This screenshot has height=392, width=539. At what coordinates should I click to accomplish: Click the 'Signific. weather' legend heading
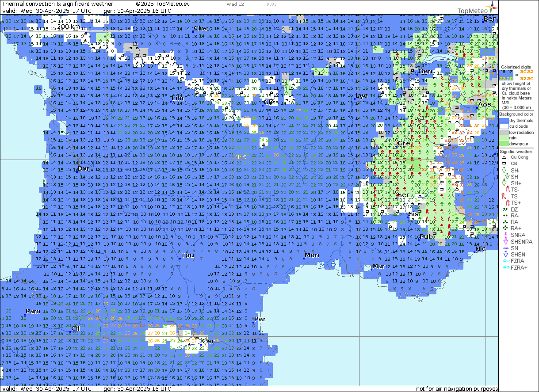coord(516,151)
